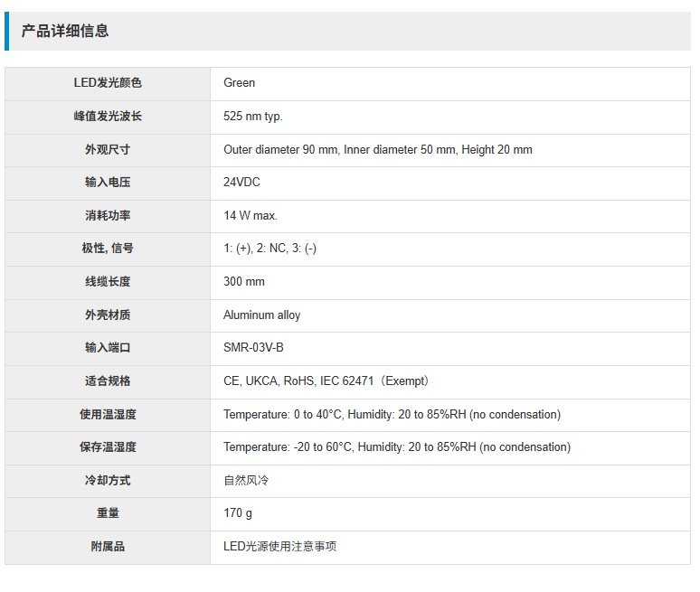Image resolution: width=700 pixels, height=592 pixels.
Task: Select the LED发光颜色 label cell
Action: point(108,84)
